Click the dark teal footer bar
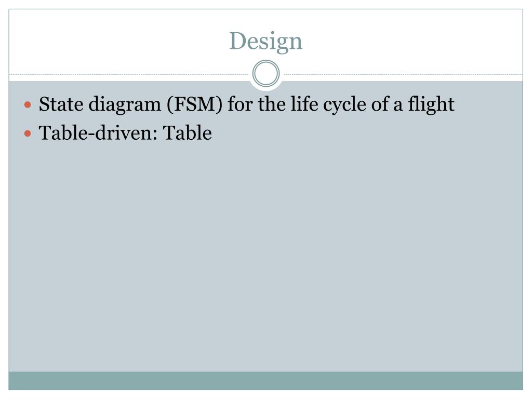Viewport: 532px width, 399px height. point(265,381)
